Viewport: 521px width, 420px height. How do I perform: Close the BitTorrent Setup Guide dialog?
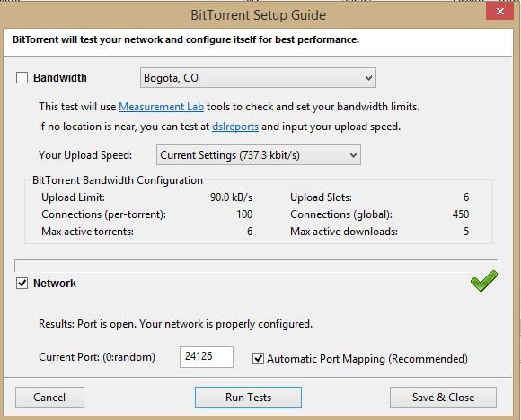(499, 12)
